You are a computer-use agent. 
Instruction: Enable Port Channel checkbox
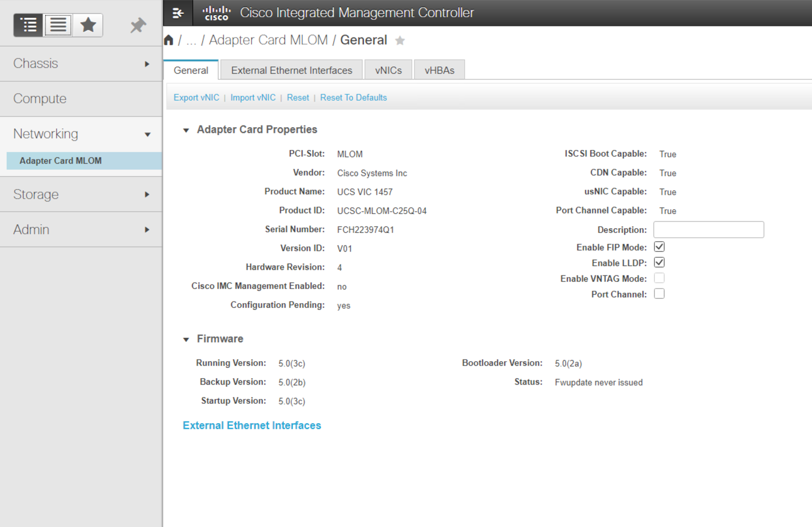pos(659,294)
